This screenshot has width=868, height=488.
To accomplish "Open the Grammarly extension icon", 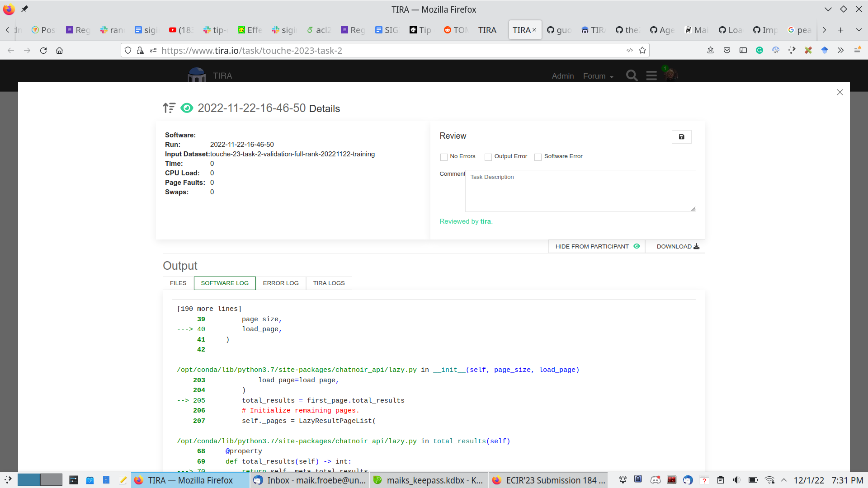I will [x=760, y=50].
